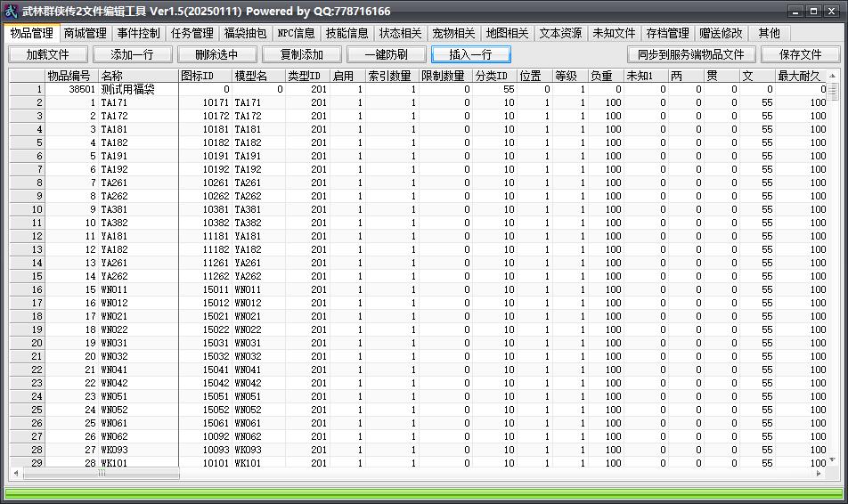Click the 测试用福袋 name cell
Image resolution: width=848 pixels, height=504 pixels.
pos(138,89)
